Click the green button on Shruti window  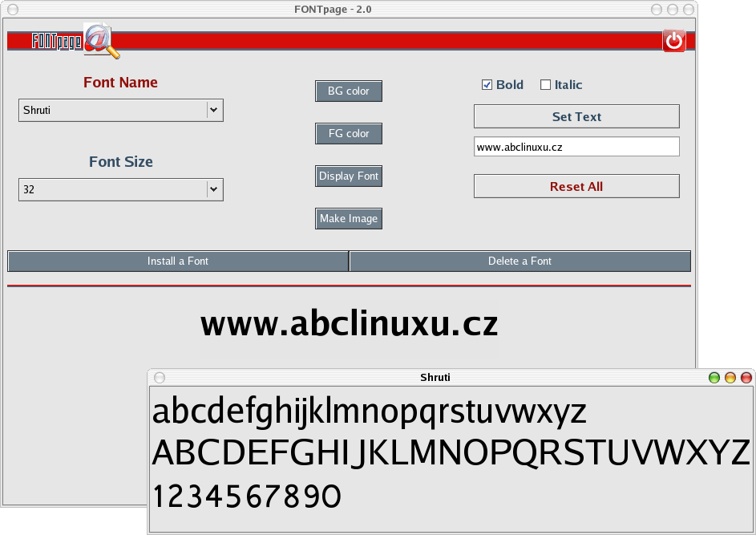tap(714, 378)
